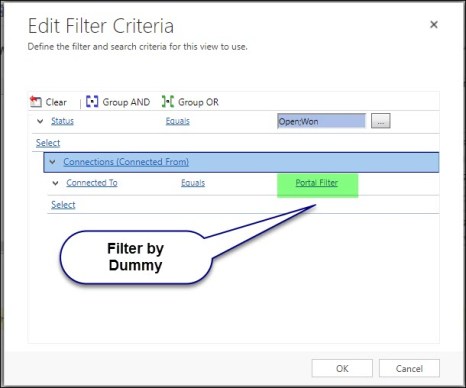Open the Connections (Connected From) link
The height and width of the screenshot is (388, 466).
click(x=126, y=162)
